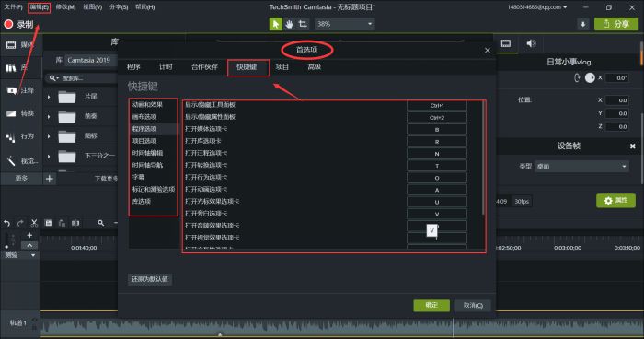
Task: Choose the crop tool in toolbar
Action: (303, 24)
